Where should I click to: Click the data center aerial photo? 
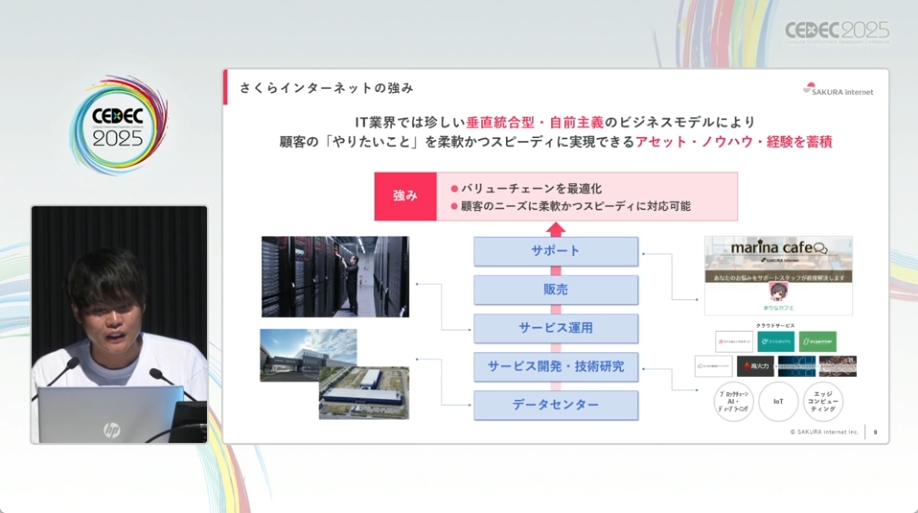tap(335, 374)
